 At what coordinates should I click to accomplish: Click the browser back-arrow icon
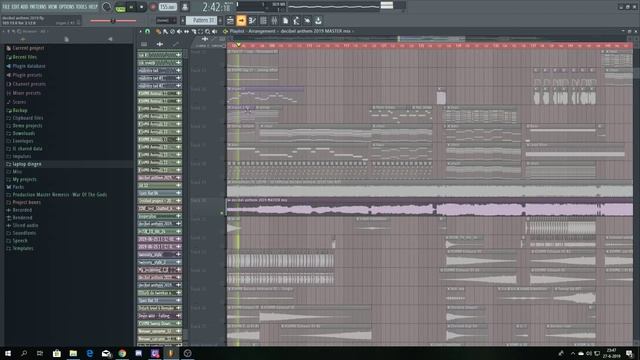[110, 39]
